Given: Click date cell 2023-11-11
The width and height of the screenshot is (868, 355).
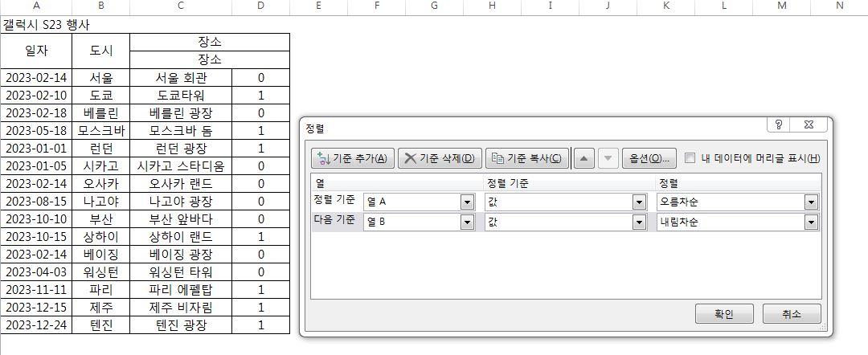Looking at the screenshot, I should pos(36,290).
